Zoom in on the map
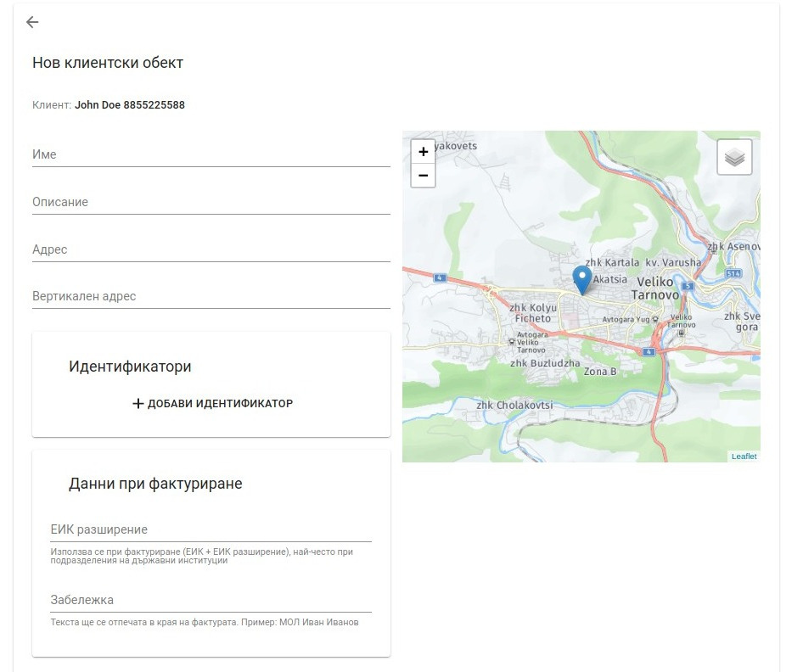 point(423,152)
